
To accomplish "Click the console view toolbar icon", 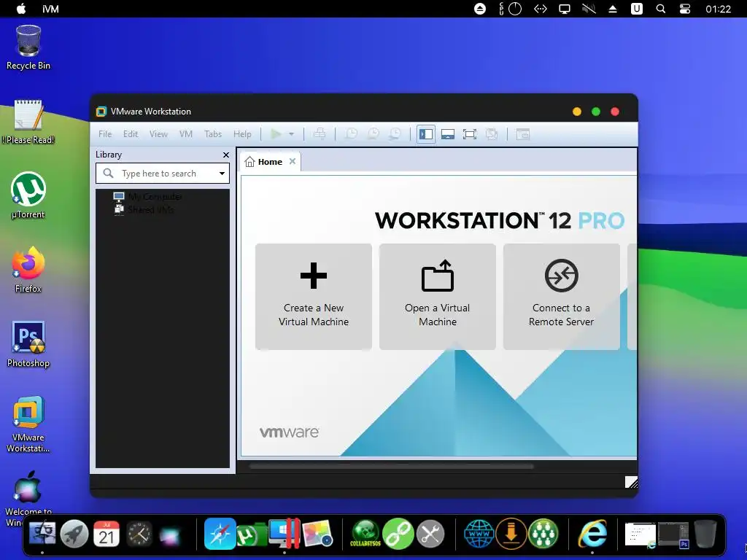I will tap(523, 134).
